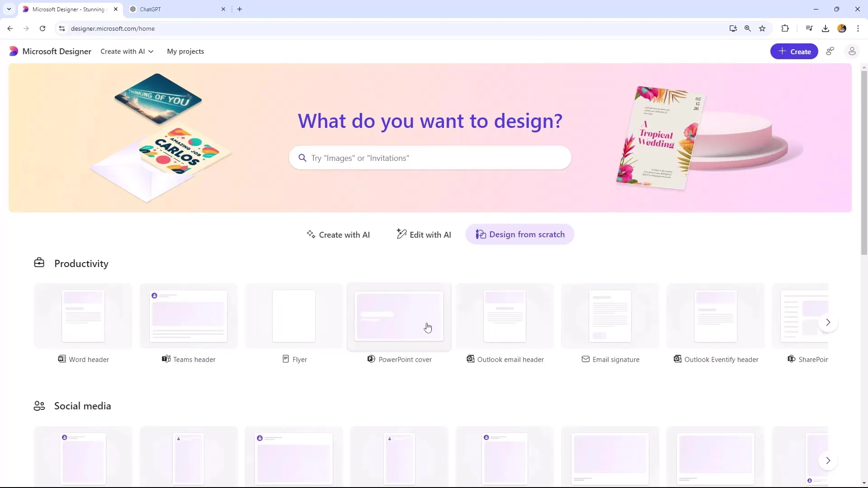Click the Word icon beside Word header
The image size is (868, 488).
62,359
